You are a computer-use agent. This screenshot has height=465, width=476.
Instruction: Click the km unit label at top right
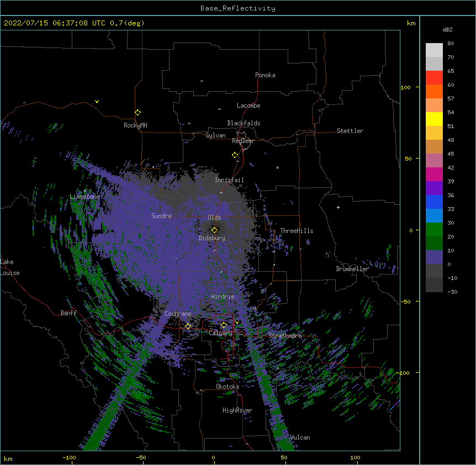411,23
